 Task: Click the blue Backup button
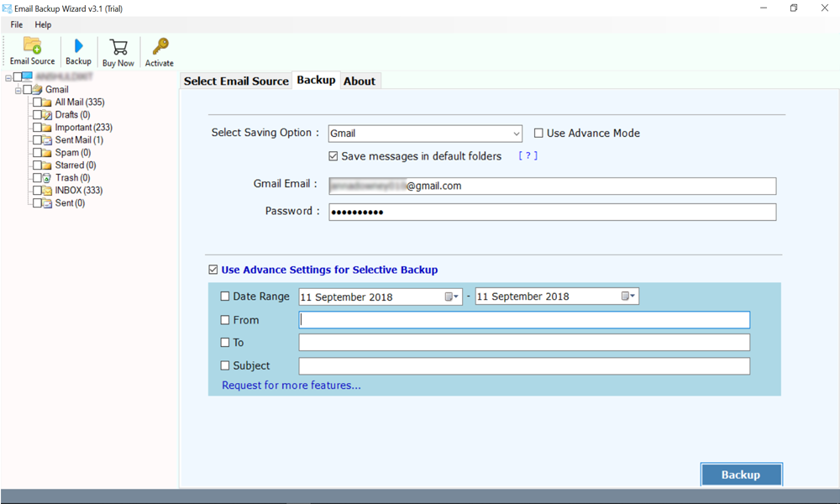[x=742, y=475]
